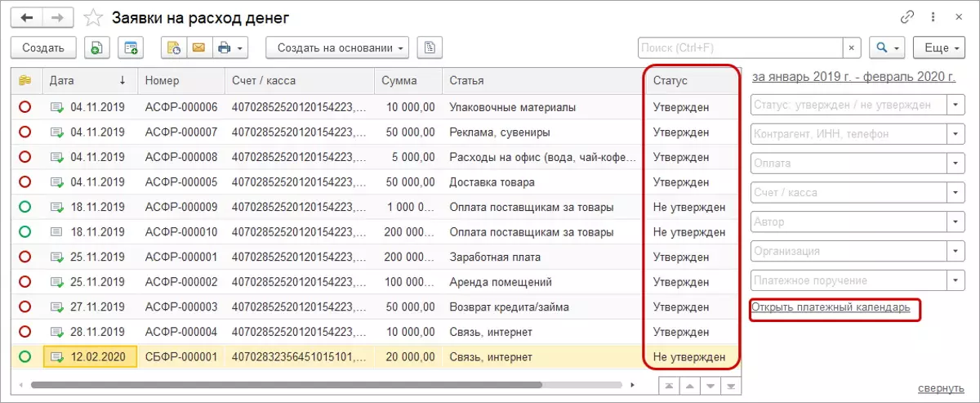The image size is (980, 403).
Task: Expand the Организация filter dropdown
Action: tap(957, 252)
